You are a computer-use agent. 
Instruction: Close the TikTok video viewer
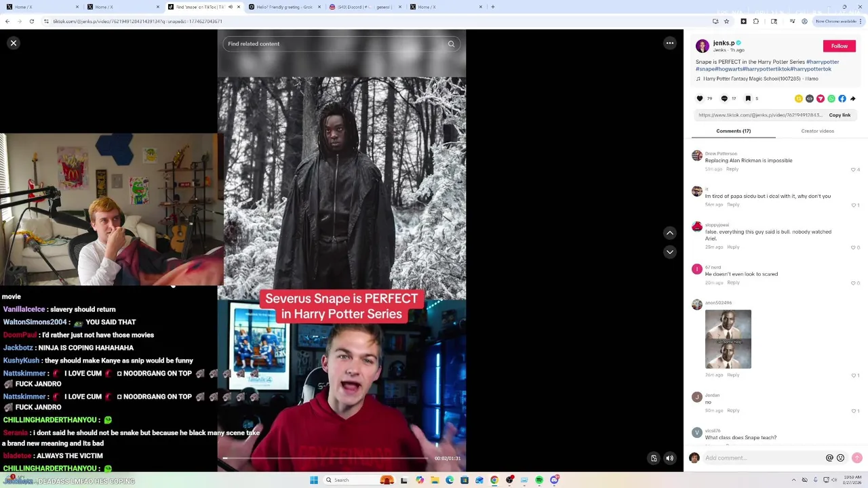13,43
